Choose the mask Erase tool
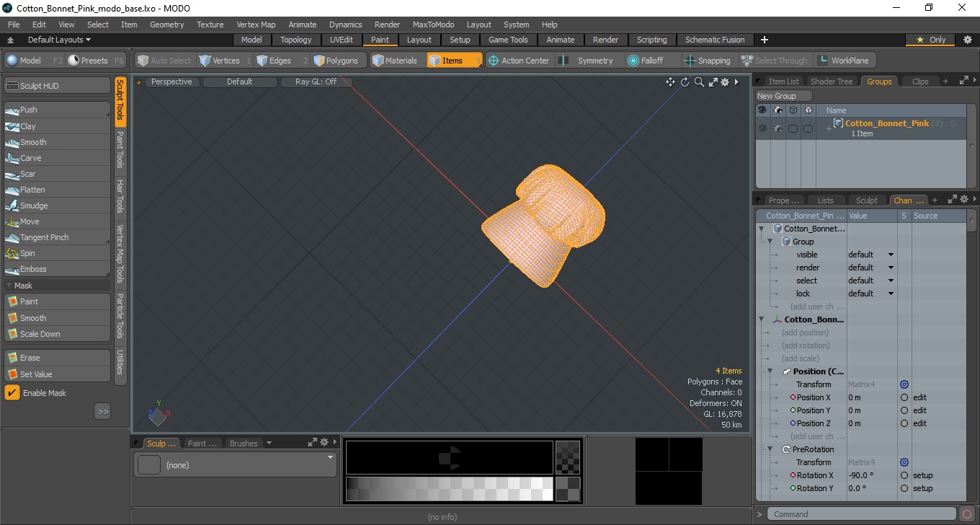 click(58, 358)
